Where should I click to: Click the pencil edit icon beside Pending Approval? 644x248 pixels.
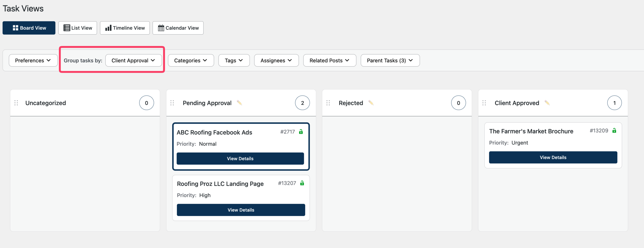(x=239, y=103)
